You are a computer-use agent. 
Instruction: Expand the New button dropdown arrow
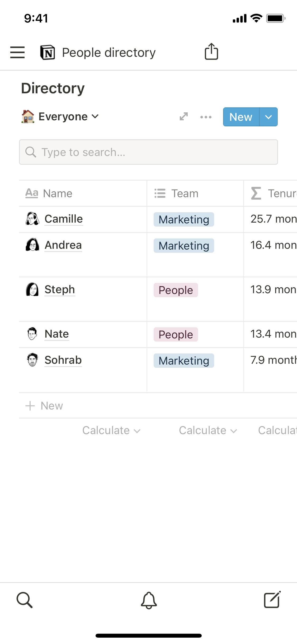[x=268, y=117]
